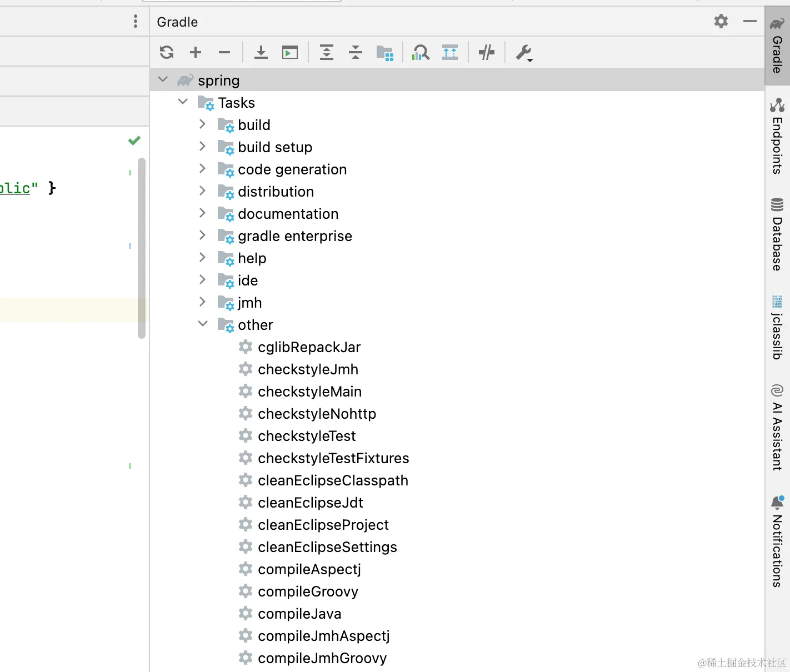Open build tool settings wrench
Image resolution: width=790 pixels, height=672 pixels.
[x=524, y=53]
